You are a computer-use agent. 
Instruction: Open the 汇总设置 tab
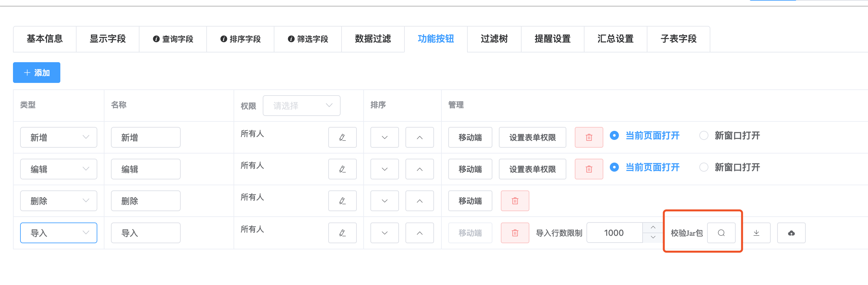click(x=615, y=39)
